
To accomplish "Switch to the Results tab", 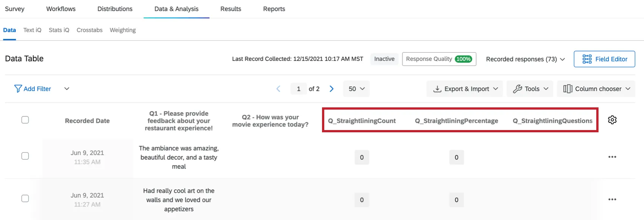I will (231, 9).
